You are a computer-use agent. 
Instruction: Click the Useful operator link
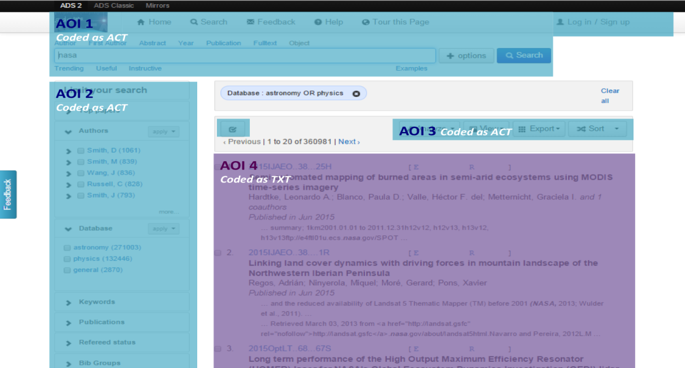pyautogui.click(x=107, y=68)
